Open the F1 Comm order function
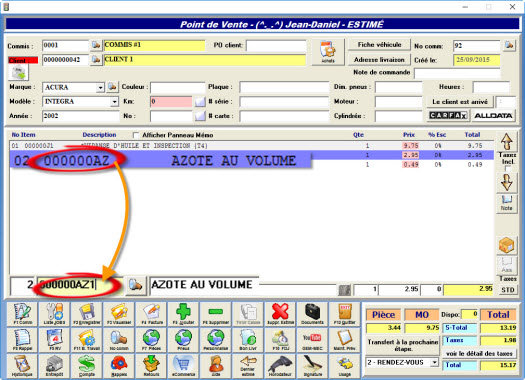Viewport: 525px width, 380px height. coord(22,314)
